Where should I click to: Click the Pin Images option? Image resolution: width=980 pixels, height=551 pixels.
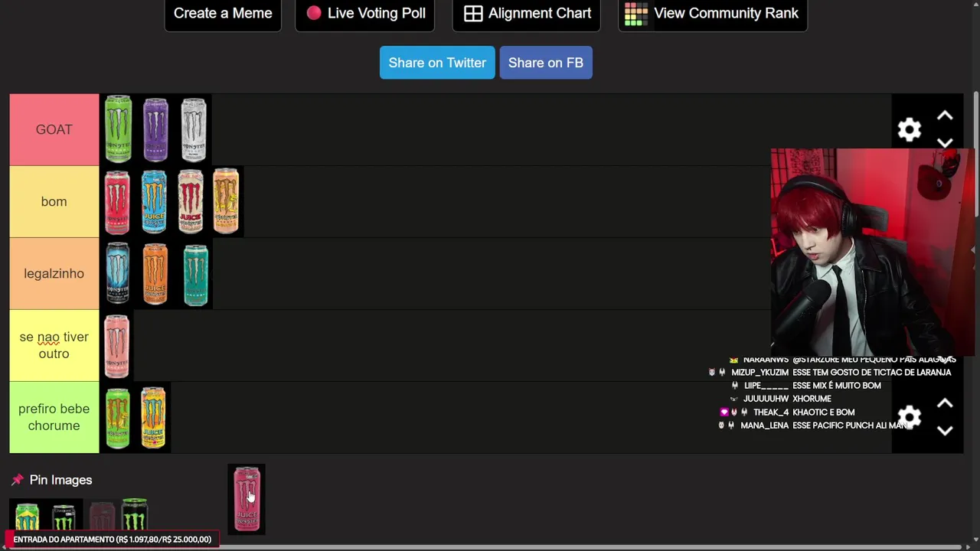tap(51, 480)
